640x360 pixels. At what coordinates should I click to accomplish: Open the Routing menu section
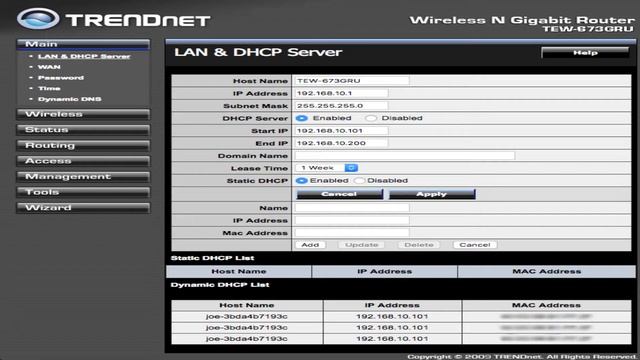(83, 145)
